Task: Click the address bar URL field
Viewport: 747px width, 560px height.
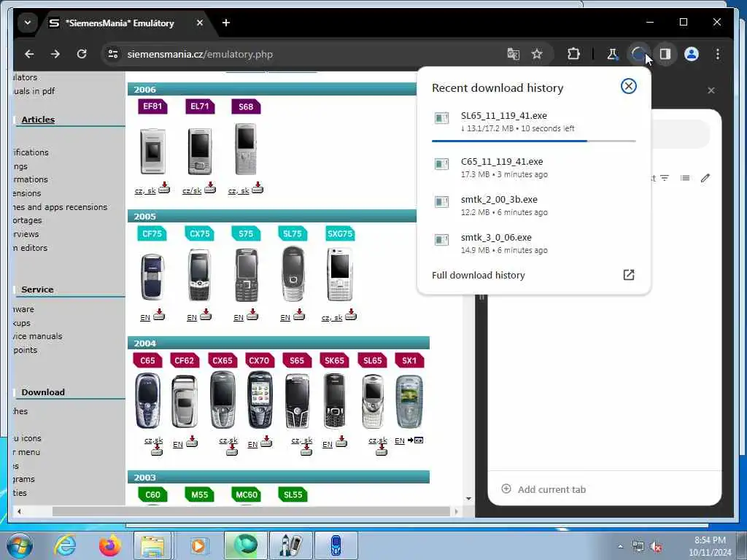Action: pyautogui.click(x=305, y=54)
